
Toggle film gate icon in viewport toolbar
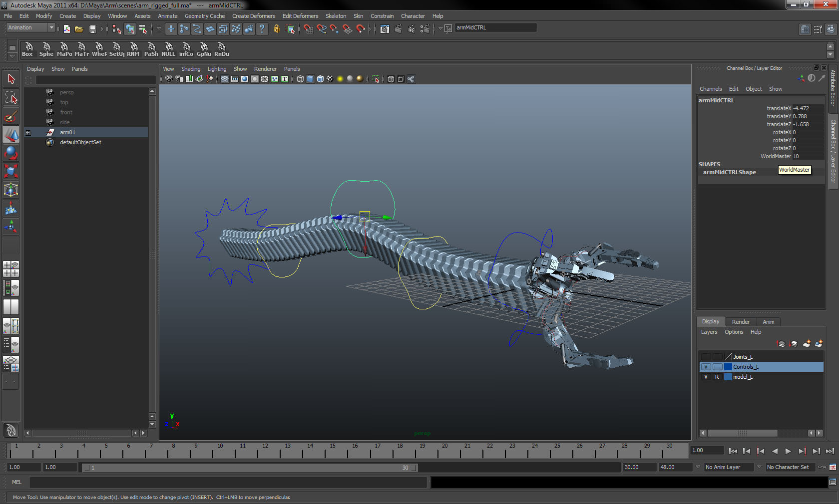[x=235, y=79]
